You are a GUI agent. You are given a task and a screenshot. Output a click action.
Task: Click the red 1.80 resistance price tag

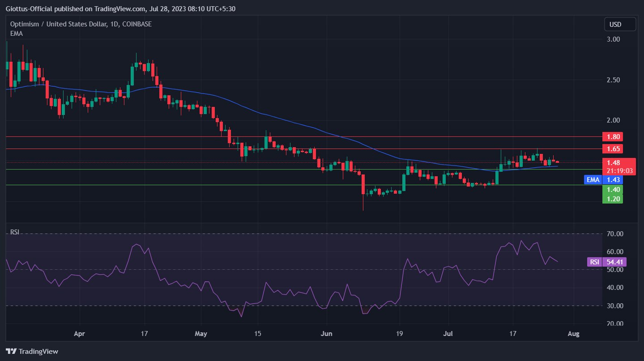click(612, 136)
